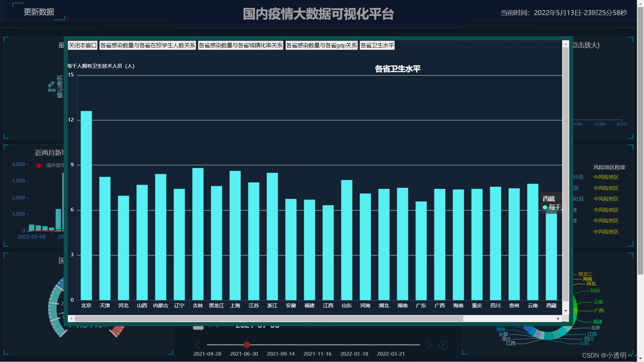Screen dimensions: 644x362
Task: Click the 内蒙古 bar in the chart
Action: coord(161,237)
